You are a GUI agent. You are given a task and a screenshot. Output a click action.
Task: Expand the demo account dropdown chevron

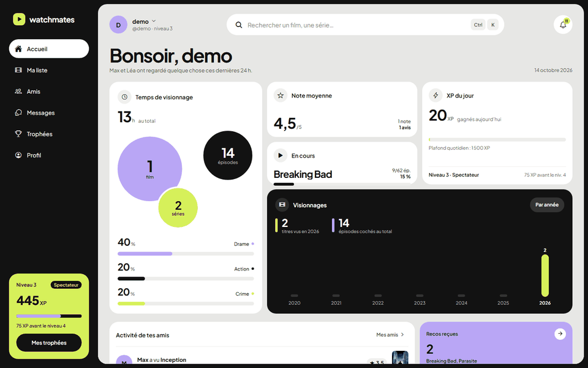tap(154, 21)
